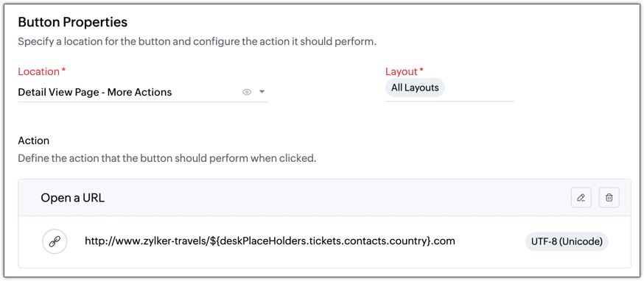Screen dimensions: 644x281
Task: Click the Action section heading
Action: coord(34,140)
